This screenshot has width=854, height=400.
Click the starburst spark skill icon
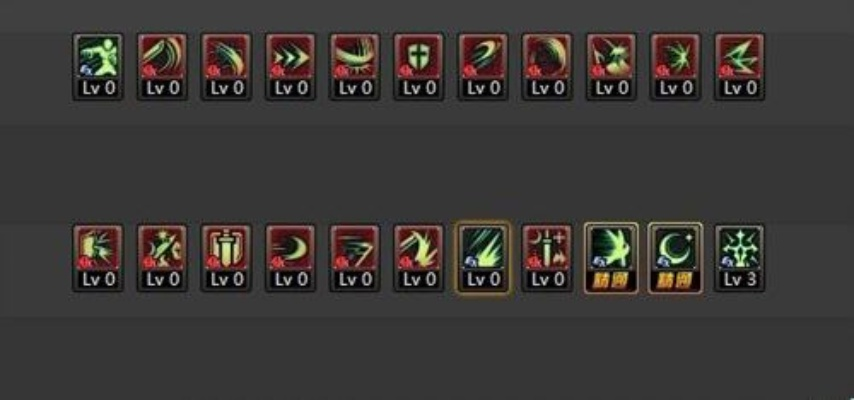675,66
